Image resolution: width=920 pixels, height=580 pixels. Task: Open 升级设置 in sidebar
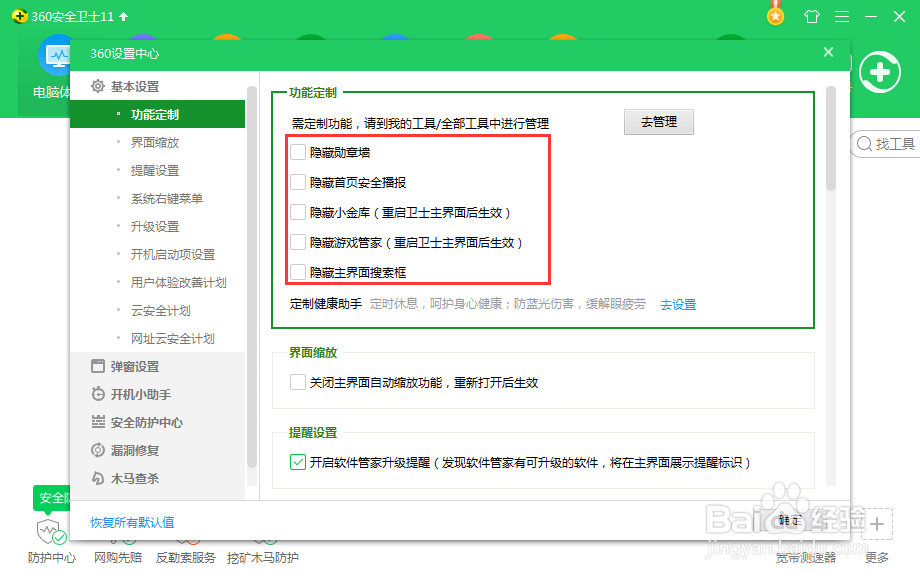pyautogui.click(x=157, y=226)
